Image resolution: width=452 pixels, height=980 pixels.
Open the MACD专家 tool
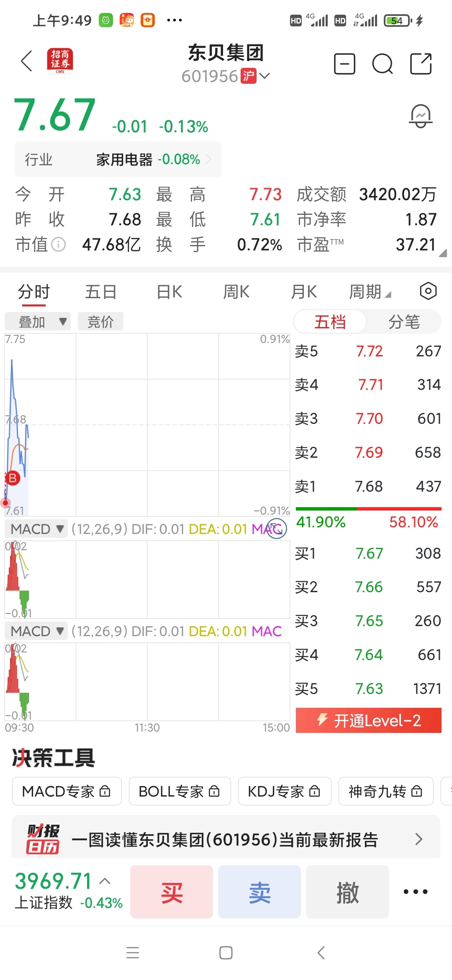coord(67,791)
